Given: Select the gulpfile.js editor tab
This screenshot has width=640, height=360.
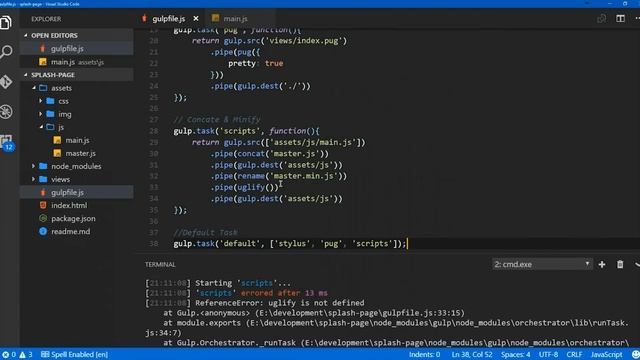Looking at the screenshot, I should [169, 19].
